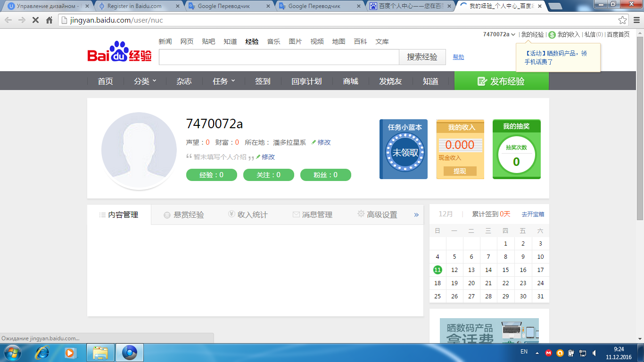Click the Baidu Jingyan logo

point(120,52)
